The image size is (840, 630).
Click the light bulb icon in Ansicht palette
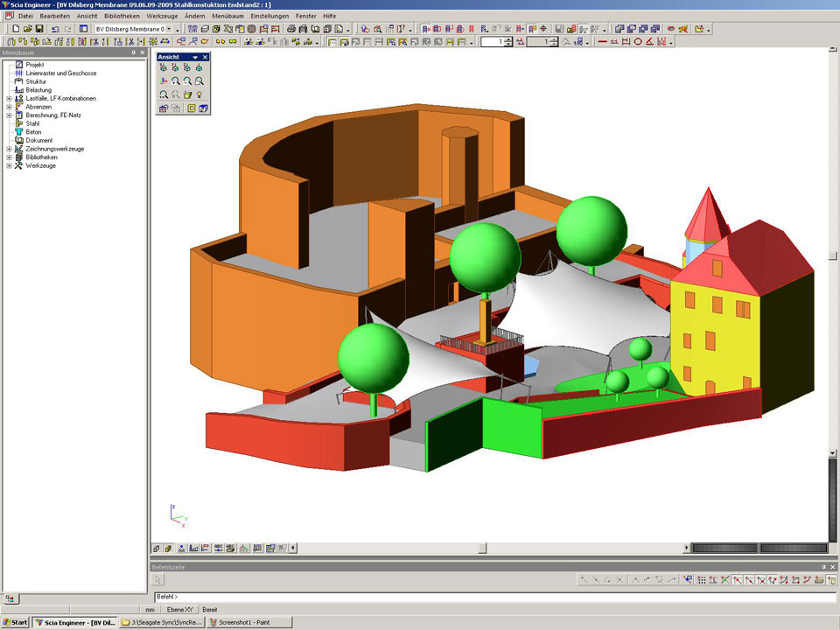[x=199, y=94]
